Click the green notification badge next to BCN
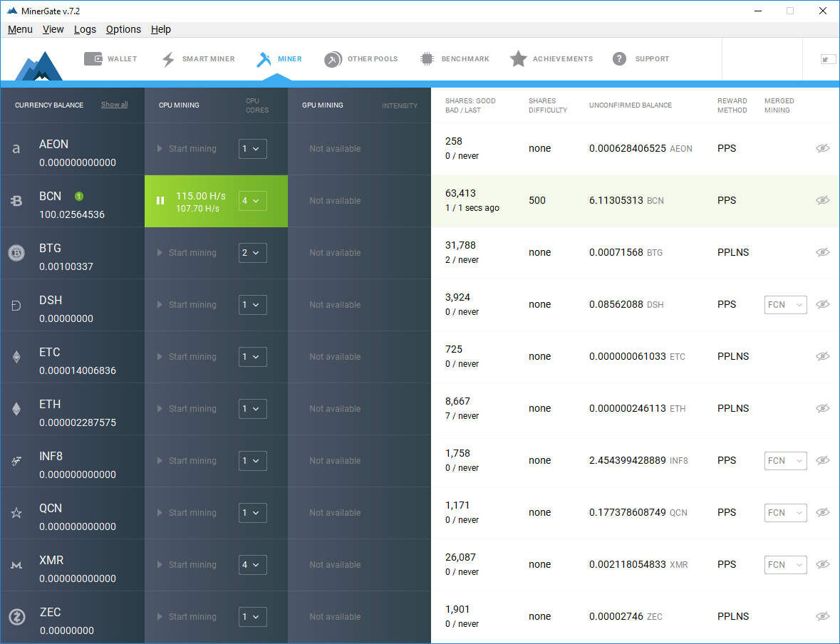The width and height of the screenshot is (840, 644). 79,196
